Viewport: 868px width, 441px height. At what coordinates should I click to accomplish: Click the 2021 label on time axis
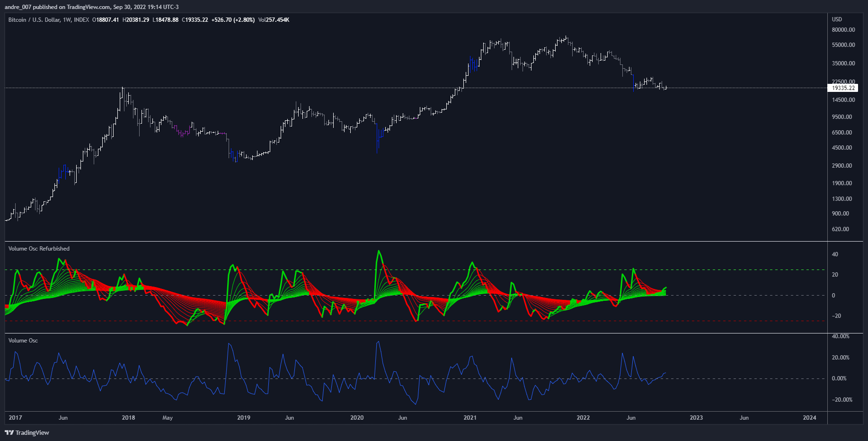click(470, 418)
